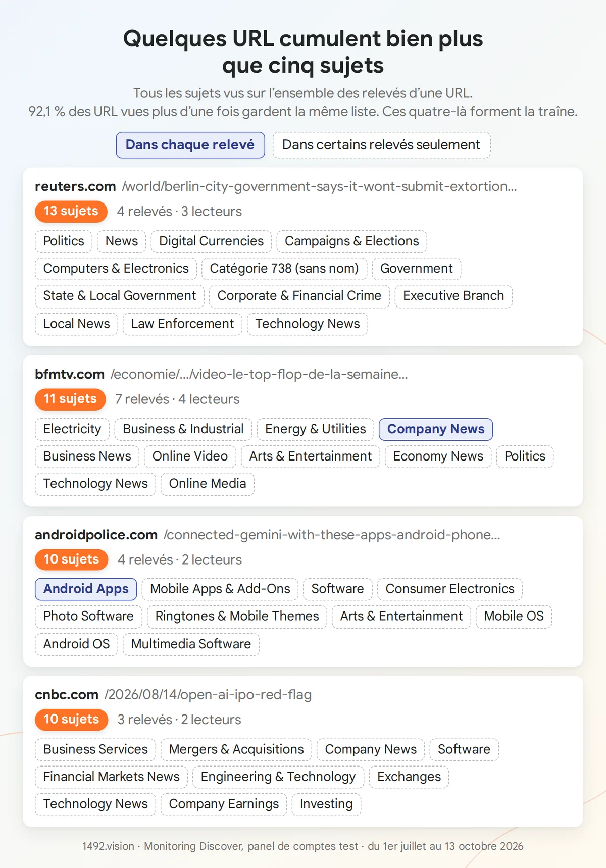
Task: Select the "Campaigns & Elections" topic chip
Action: [352, 241]
